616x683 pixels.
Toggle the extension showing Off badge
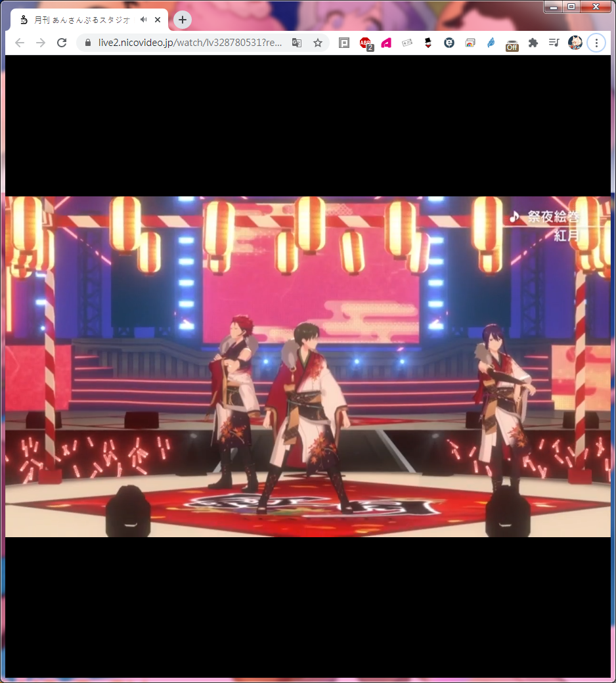click(512, 45)
